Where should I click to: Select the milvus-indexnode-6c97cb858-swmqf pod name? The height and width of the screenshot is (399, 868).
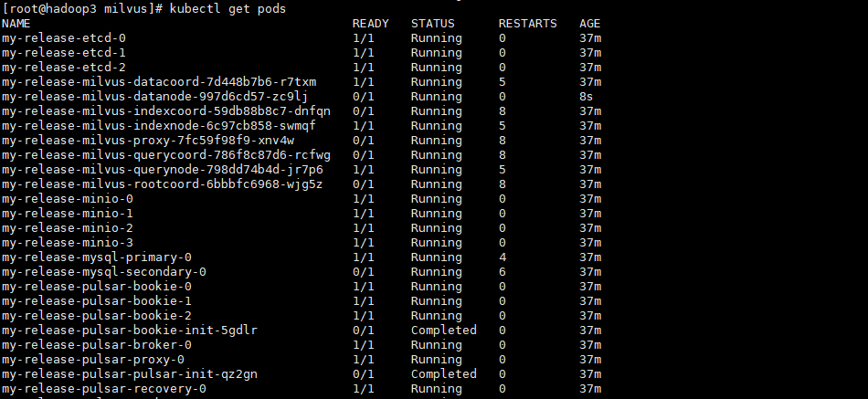(x=159, y=126)
